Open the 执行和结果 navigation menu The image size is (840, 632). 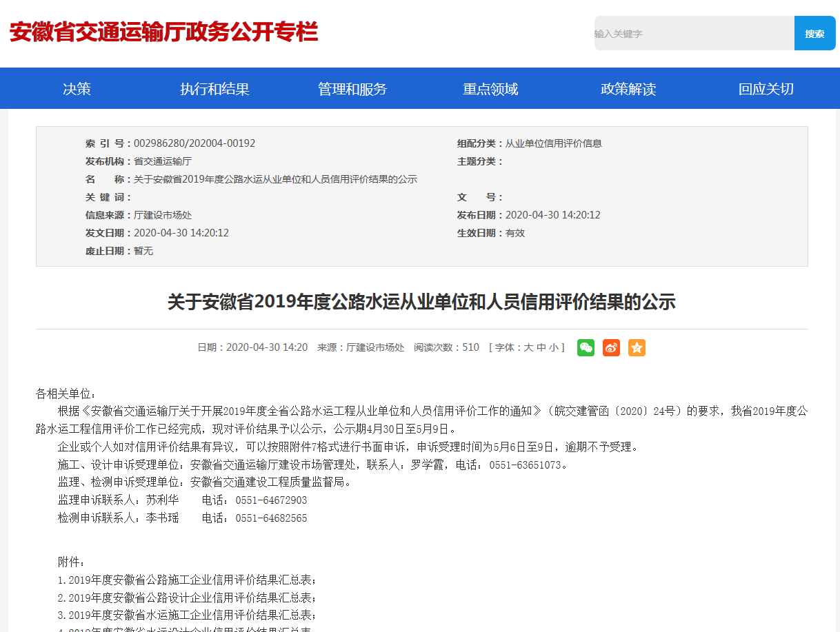pos(214,89)
